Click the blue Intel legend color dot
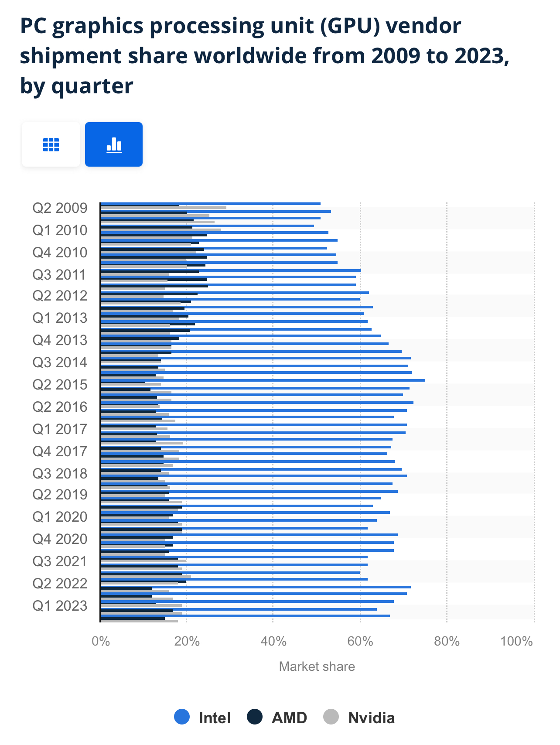This screenshot has width=560, height=745. pyautogui.click(x=182, y=717)
